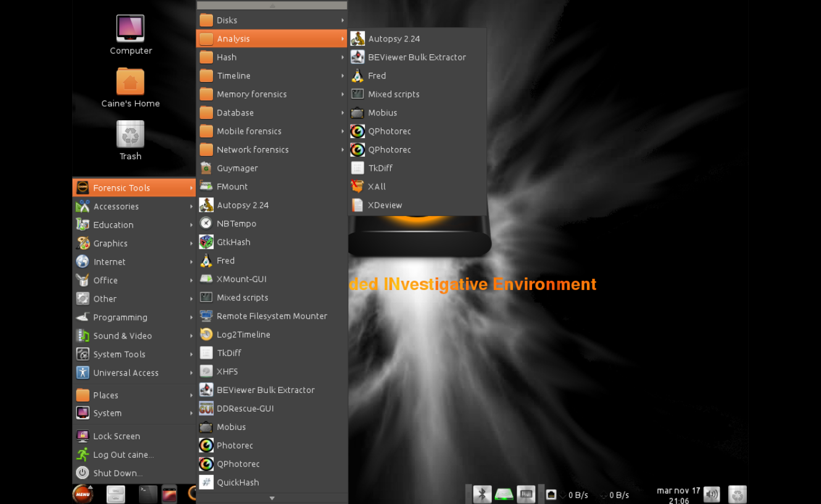Open the Universal Access category
Screen dimensions: 821x504
[x=134, y=373]
